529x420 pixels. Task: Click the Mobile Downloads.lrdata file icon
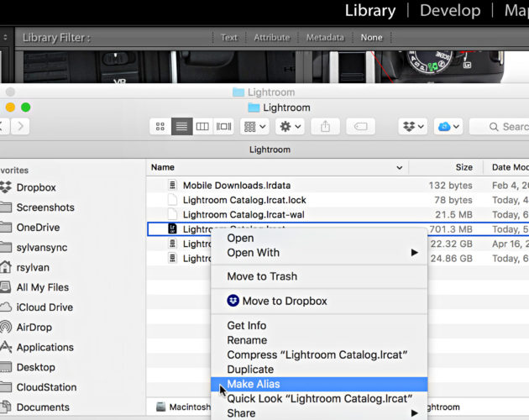(x=172, y=185)
